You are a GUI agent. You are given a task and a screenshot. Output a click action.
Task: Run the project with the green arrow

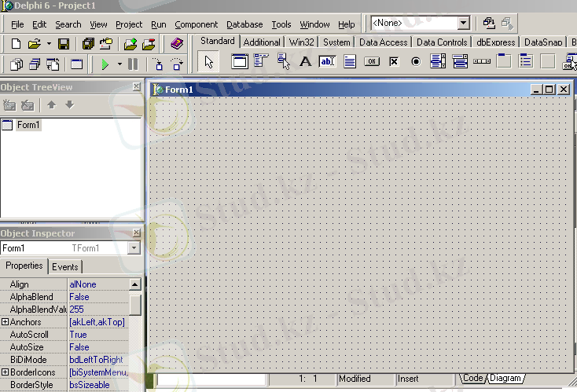pos(105,64)
